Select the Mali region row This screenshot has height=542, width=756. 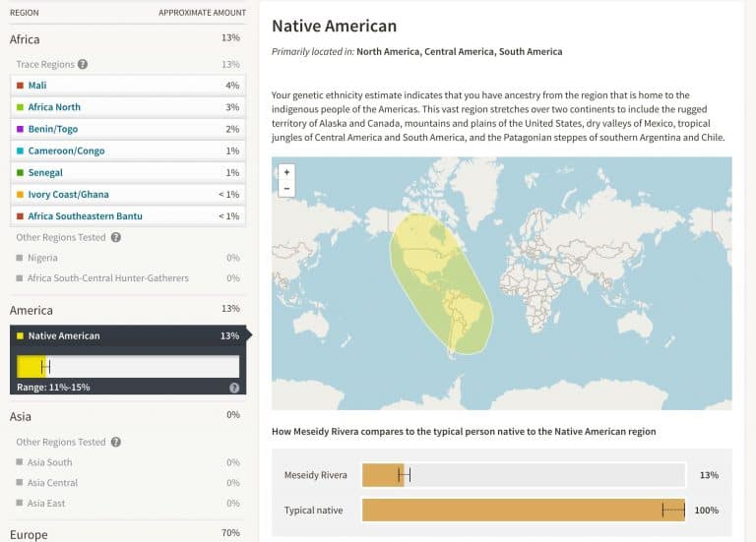128,86
